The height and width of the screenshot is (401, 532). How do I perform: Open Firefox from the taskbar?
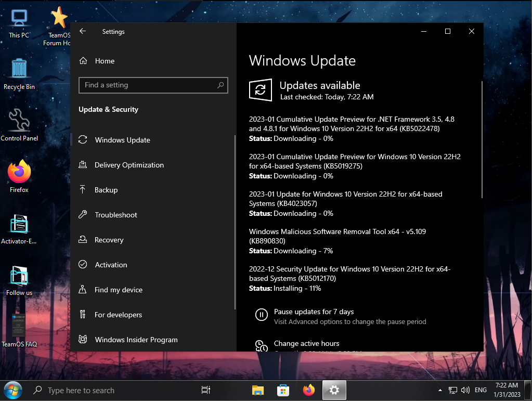point(308,391)
